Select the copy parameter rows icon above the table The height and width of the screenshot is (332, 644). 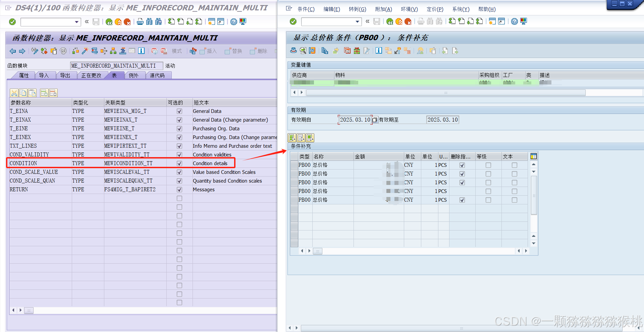(x=23, y=93)
